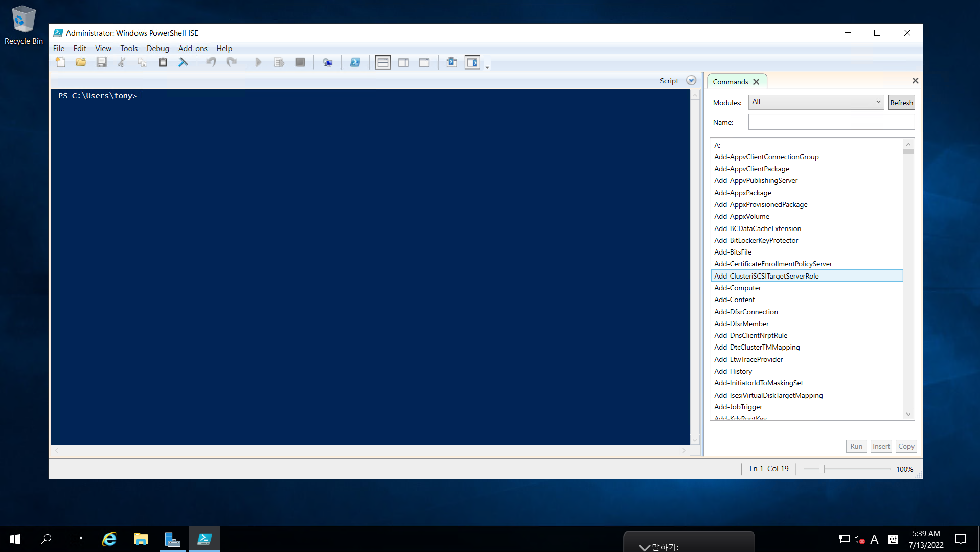
Task: Select Add-Content command
Action: pos(807,300)
